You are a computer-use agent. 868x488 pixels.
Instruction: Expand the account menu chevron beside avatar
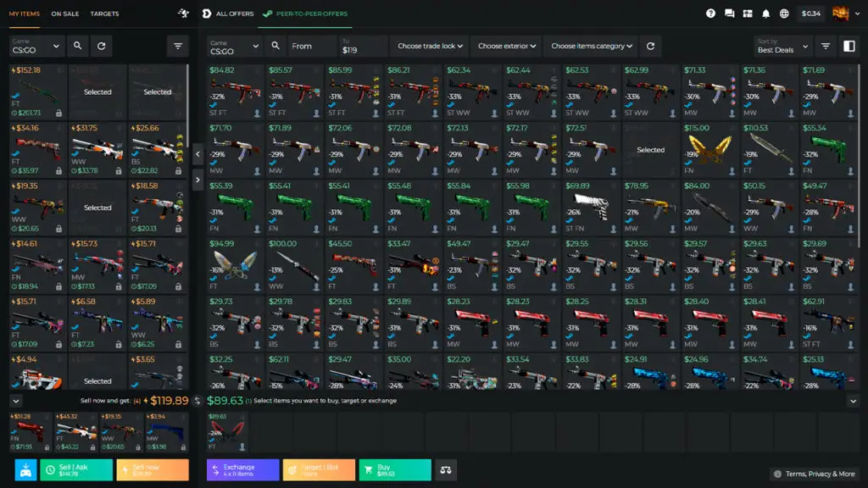tap(858, 14)
